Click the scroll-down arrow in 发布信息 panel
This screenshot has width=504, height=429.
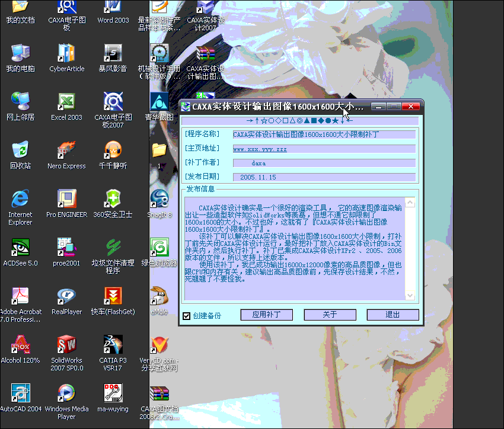click(x=410, y=296)
